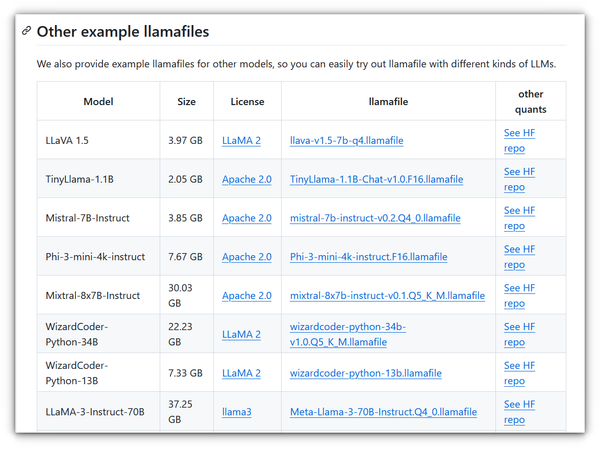The height and width of the screenshot is (449, 600).
Task: View LLaMA 2 license for WizardCoder-Python-34B
Action: pos(241,334)
